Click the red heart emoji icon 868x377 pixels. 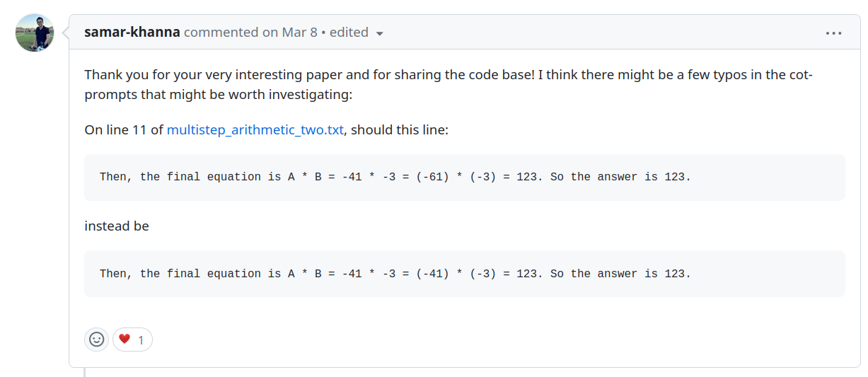click(x=125, y=340)
